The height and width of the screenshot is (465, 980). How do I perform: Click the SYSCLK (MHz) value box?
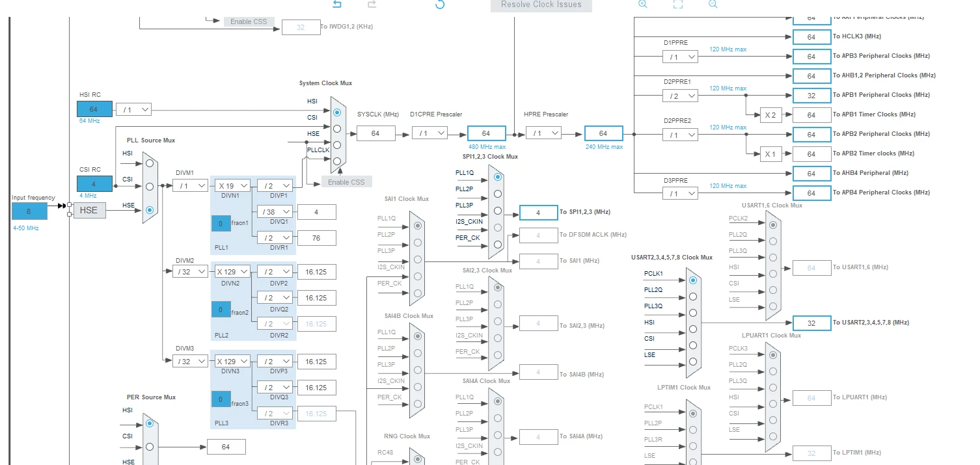376,133
